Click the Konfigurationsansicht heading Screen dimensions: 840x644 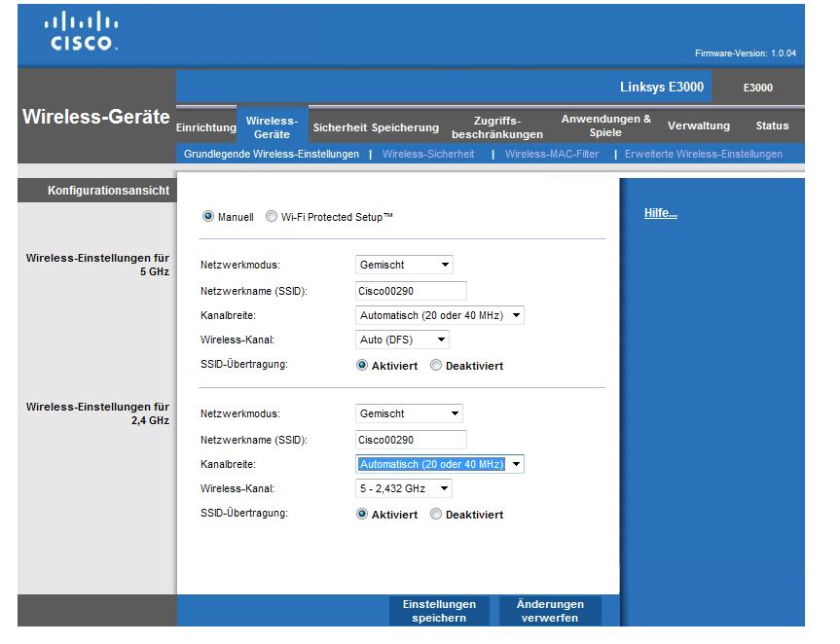click(x=108, y=191)
